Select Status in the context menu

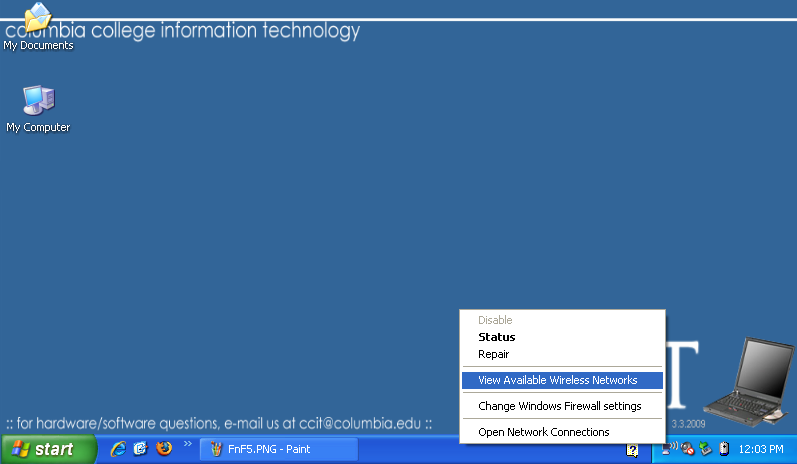coord(562,337)
